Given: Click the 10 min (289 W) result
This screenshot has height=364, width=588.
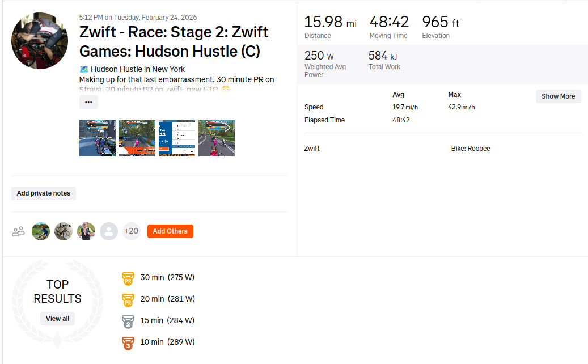Looking at the screenshot, I should pos(167,342).
